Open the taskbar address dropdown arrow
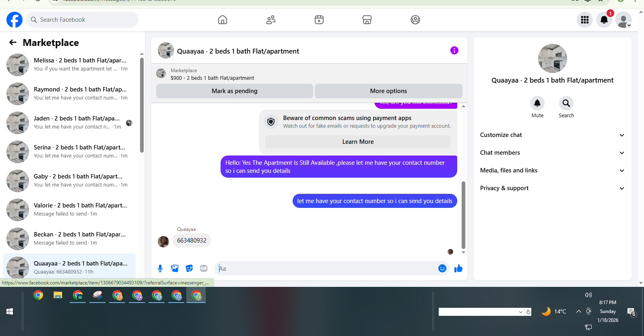 point(521,312)
